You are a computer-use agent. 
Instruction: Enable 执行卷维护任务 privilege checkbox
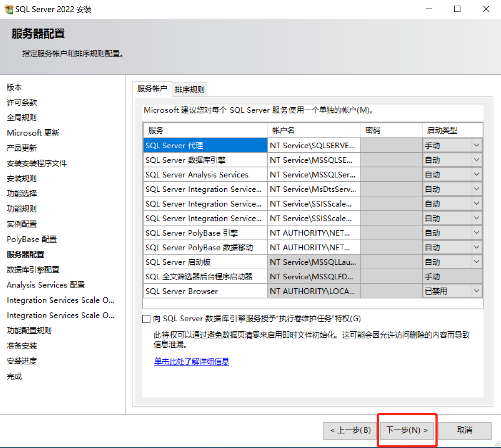tap(146, 319)
